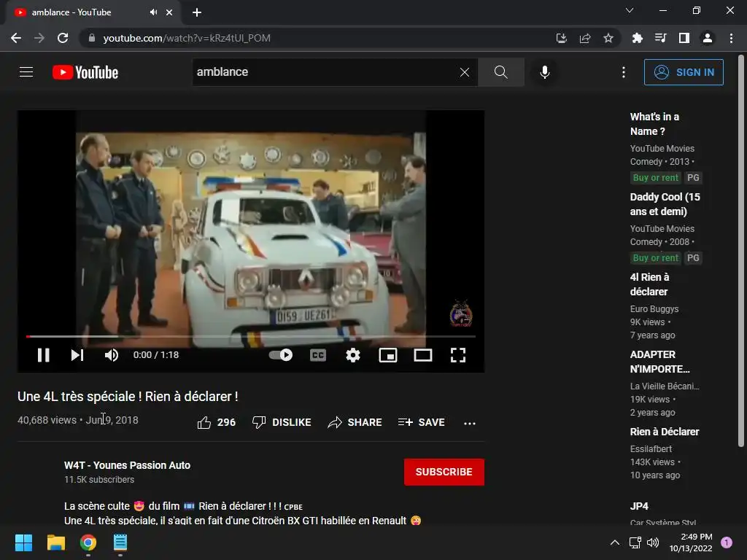The height and width of the screenshot is (560, 747).
Task: Go back in browser history
Action: pos(16,38)
